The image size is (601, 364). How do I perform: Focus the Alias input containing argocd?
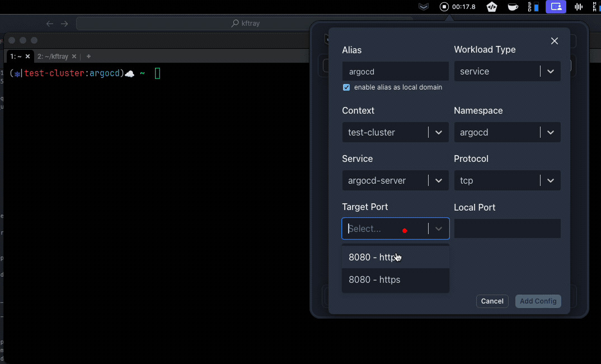point(395,72)
